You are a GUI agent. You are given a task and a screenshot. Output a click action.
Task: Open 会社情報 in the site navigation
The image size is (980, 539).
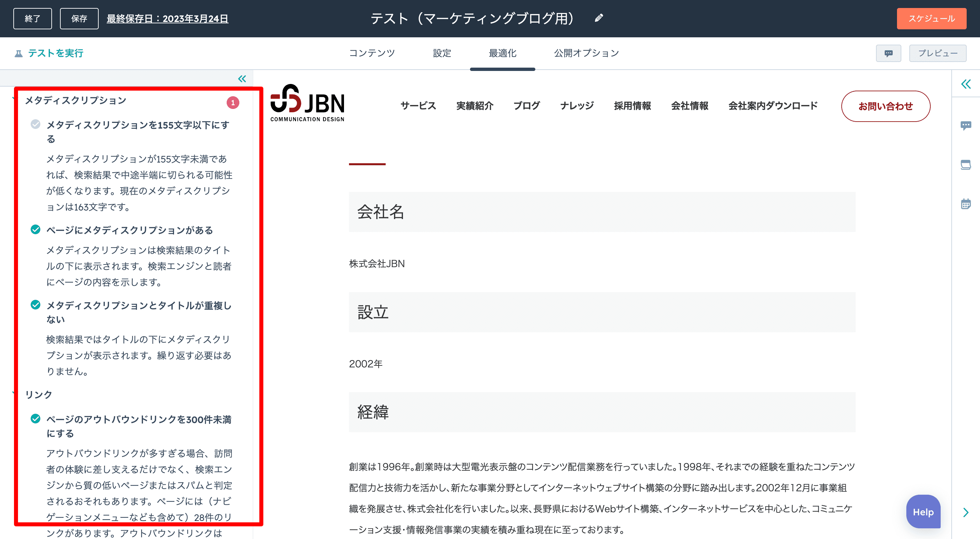(x=689, y=106)
